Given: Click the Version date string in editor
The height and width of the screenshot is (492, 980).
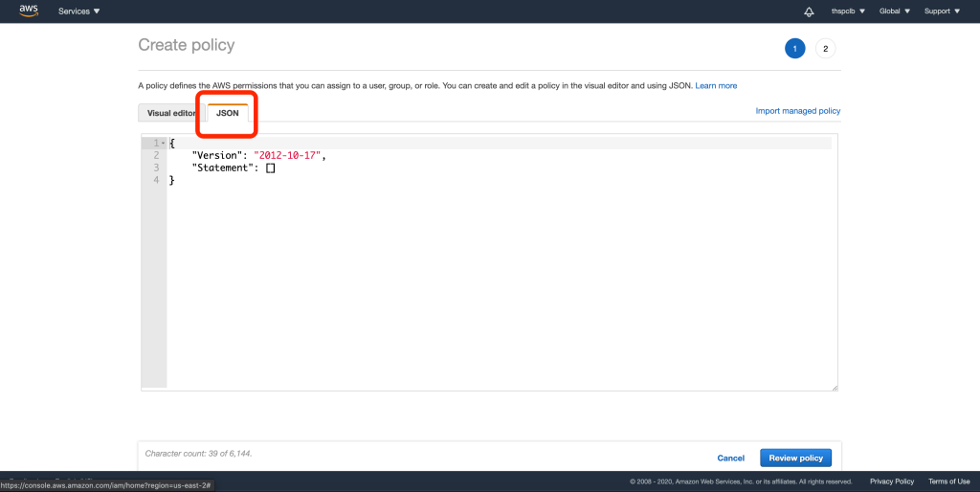Looking at the screenshot, I should tap(288, 155).
